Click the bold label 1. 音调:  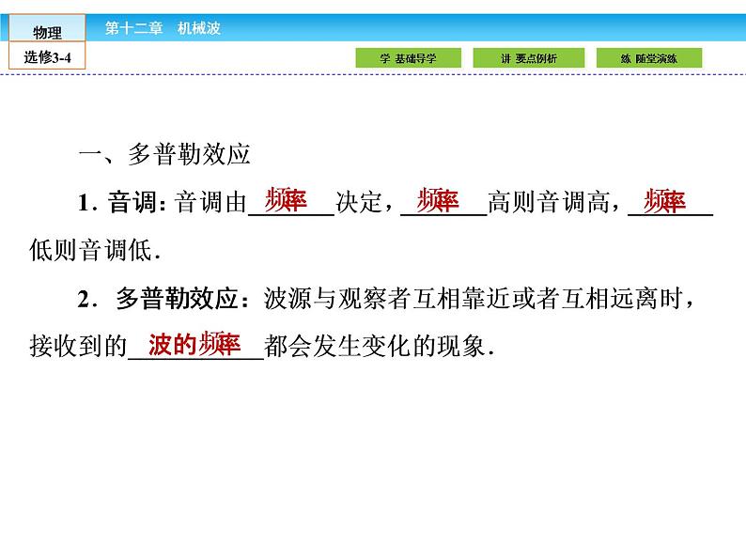click(122, 202)
